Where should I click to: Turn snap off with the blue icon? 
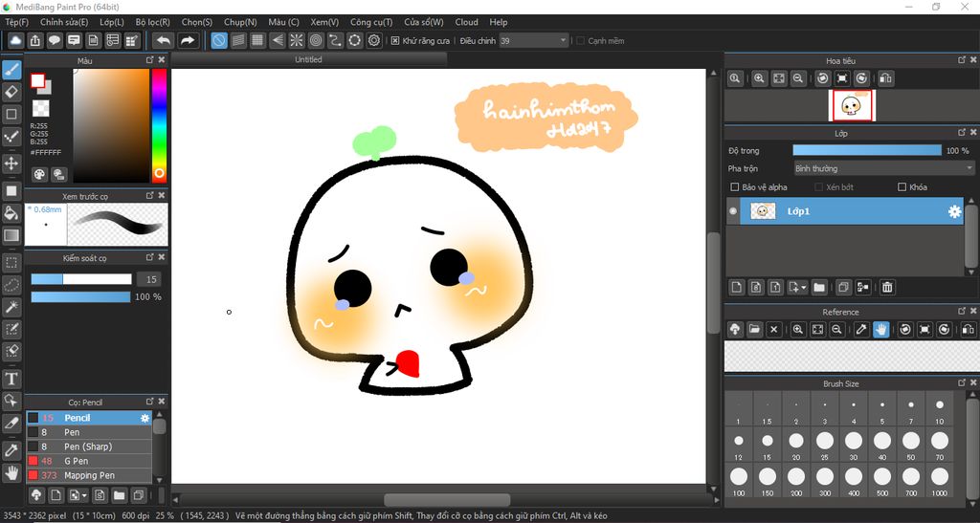219,40
